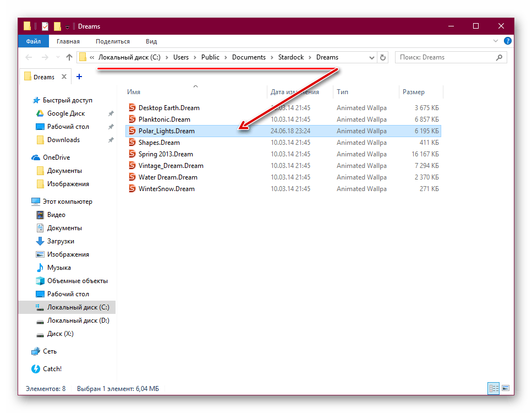
Task: Switch to large thumbnails view icon
Action: [506, 388]
